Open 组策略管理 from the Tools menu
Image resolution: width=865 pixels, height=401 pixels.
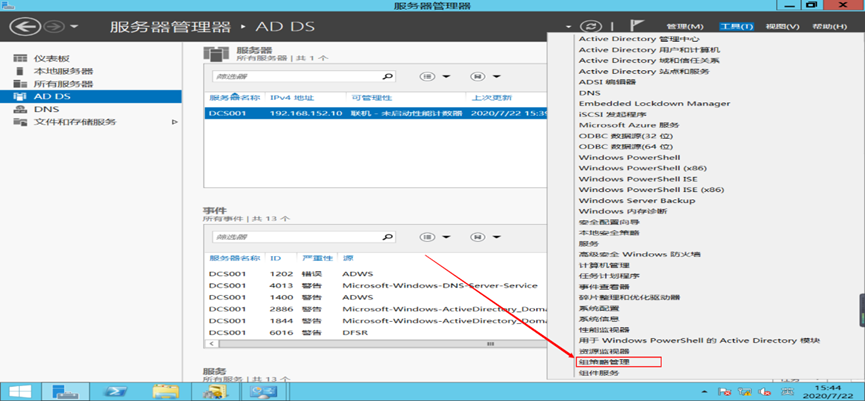tap(604, 362)
